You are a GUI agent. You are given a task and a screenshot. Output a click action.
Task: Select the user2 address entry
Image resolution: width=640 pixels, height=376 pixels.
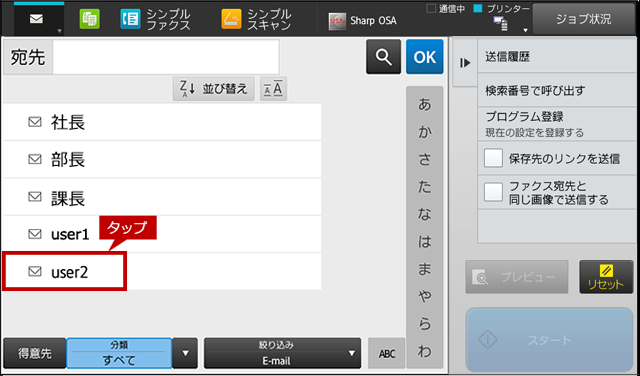point(162,271)
